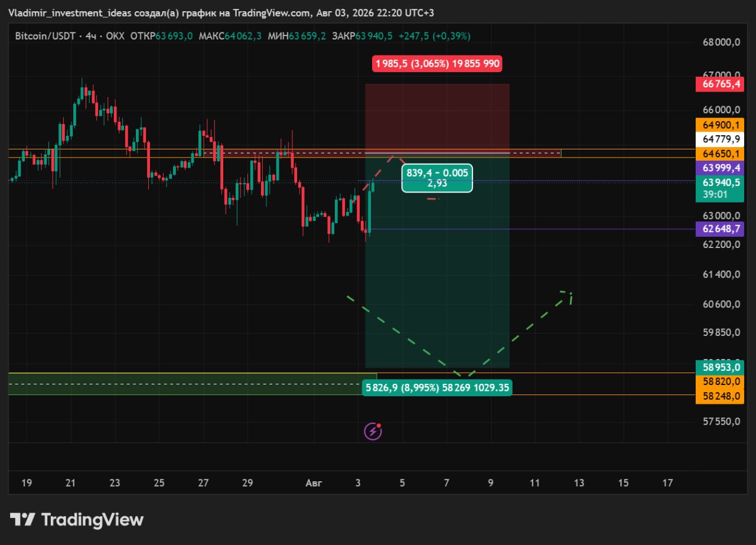Select the Bitcoin/USDT symbol title
This screenshot has width=756, height=545.
[45, 36]
